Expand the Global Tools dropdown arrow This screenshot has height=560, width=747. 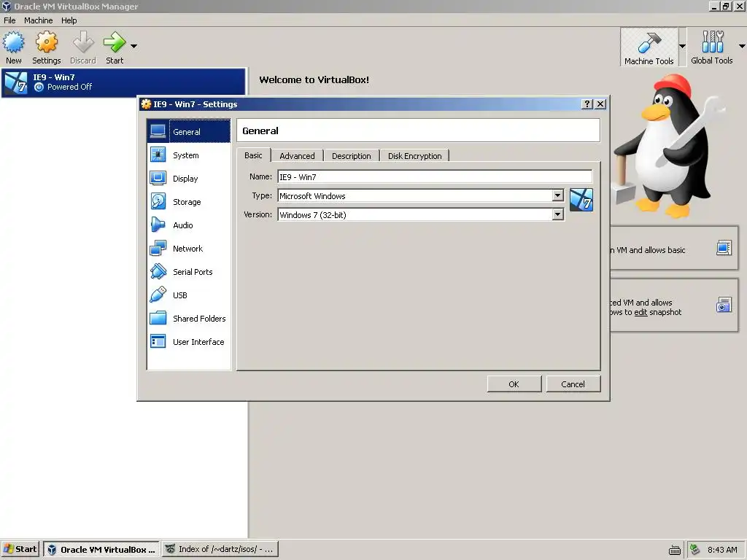point(742,46)
